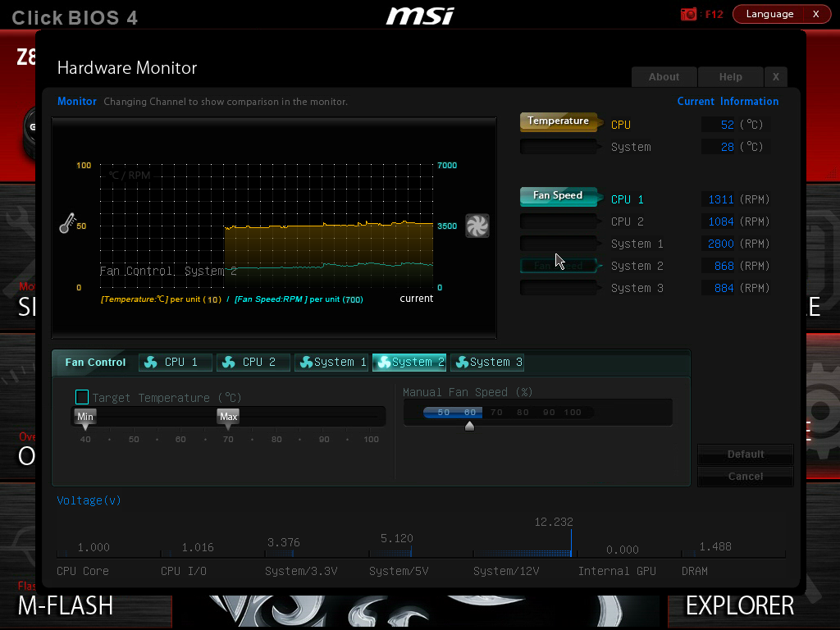
Task: Click the fan icon in the System 2 tab
Action: point(384,363)
